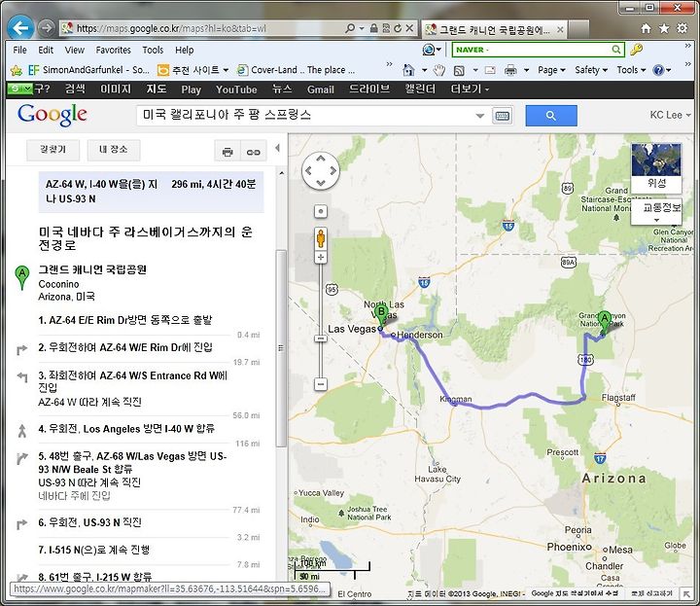This screenshot has width=700, height=606.
Task: Open the printer dropdown arrow in command bar
Action: [526, 70]
